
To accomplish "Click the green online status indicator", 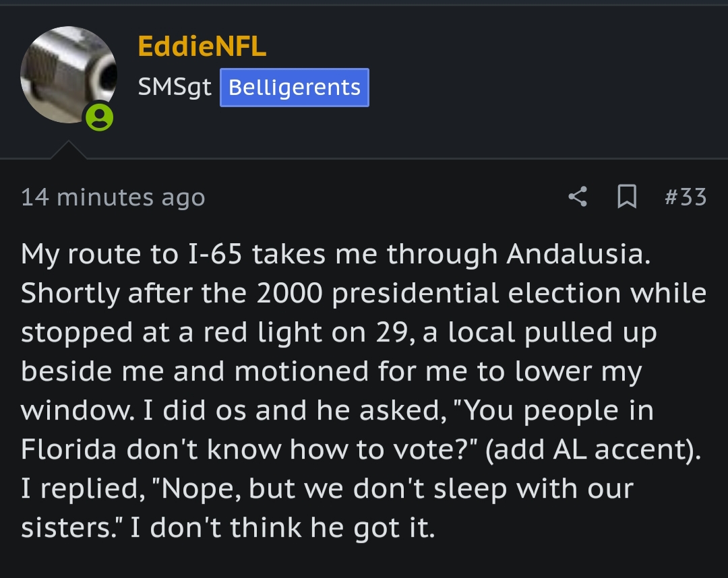I will (99, 117).
